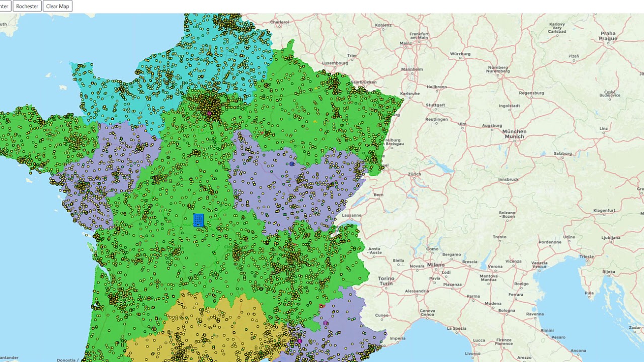The image size is (644, 362).
Task: Click the Torino Turin city label
Action: click(386, 281)
